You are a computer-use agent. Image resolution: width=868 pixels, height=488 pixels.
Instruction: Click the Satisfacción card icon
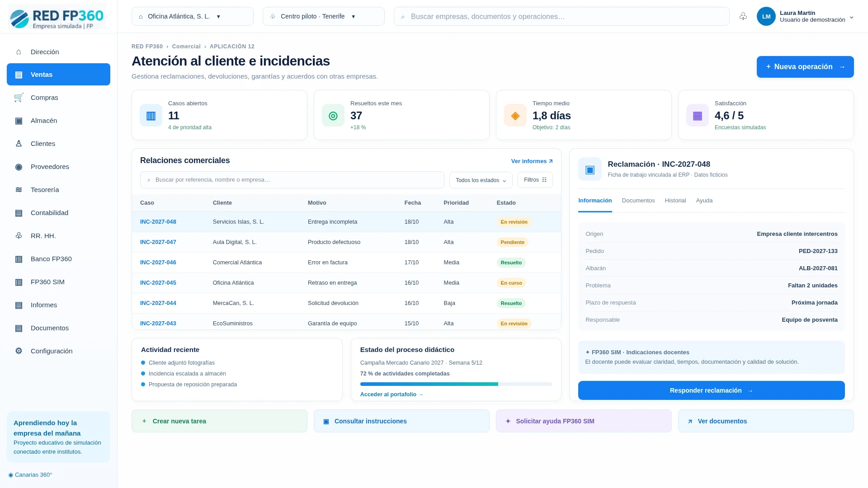[x=698, y=115]
